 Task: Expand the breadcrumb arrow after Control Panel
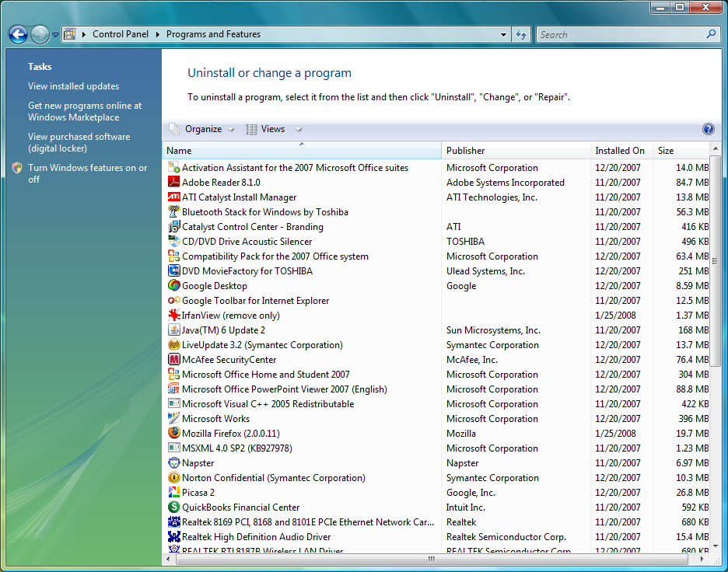[157, 34]
